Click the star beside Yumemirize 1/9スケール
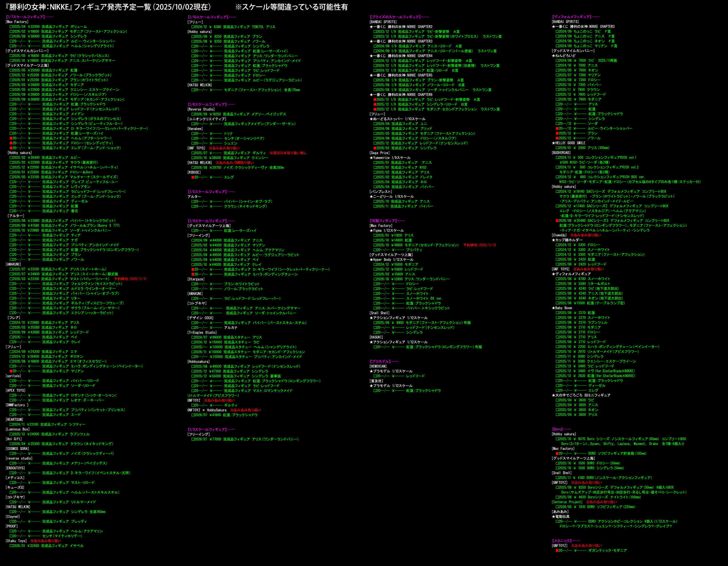Image resolution: width=728 pixels, height=566 pixels. coord(371,157)
